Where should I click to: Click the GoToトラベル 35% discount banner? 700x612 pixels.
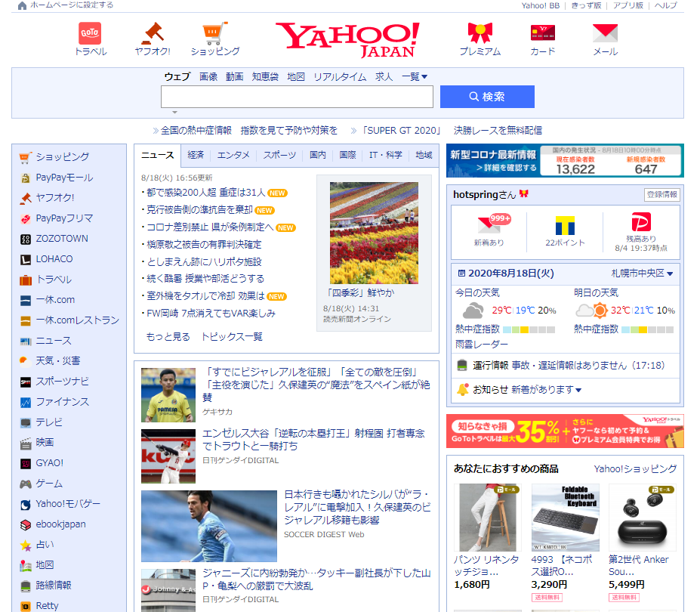coord(565,431)
